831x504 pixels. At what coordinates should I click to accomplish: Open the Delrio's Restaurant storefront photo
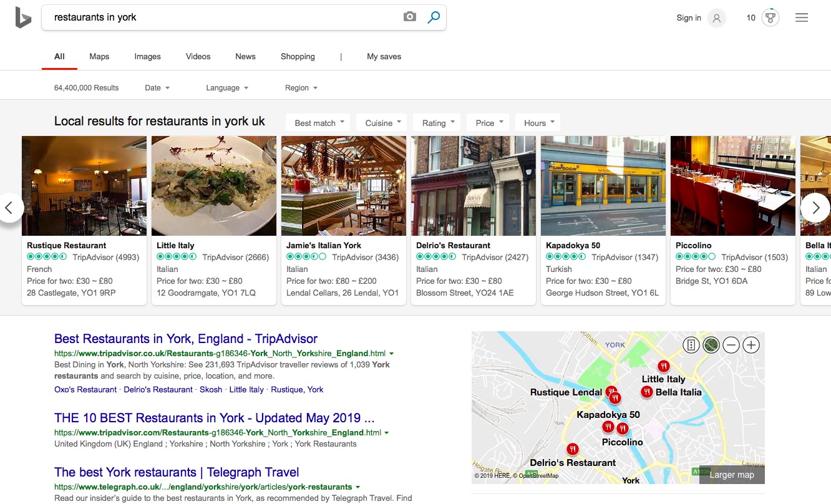(x=474, y=186)
